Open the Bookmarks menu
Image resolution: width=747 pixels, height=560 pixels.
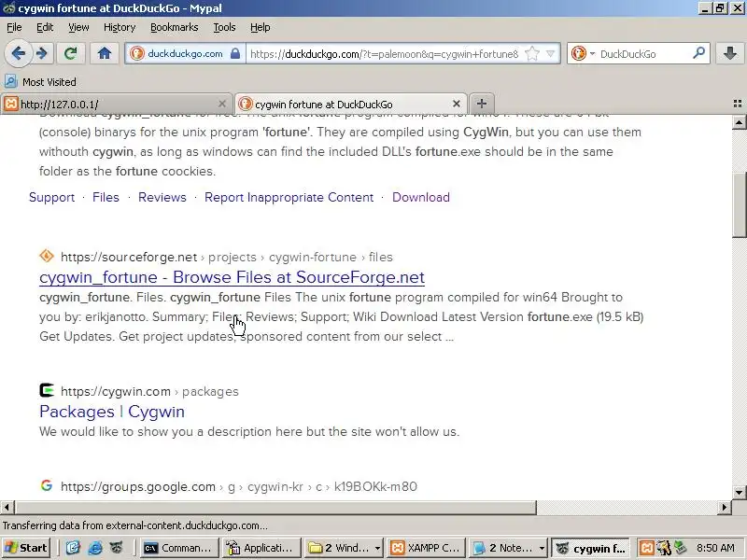[175, 27]
